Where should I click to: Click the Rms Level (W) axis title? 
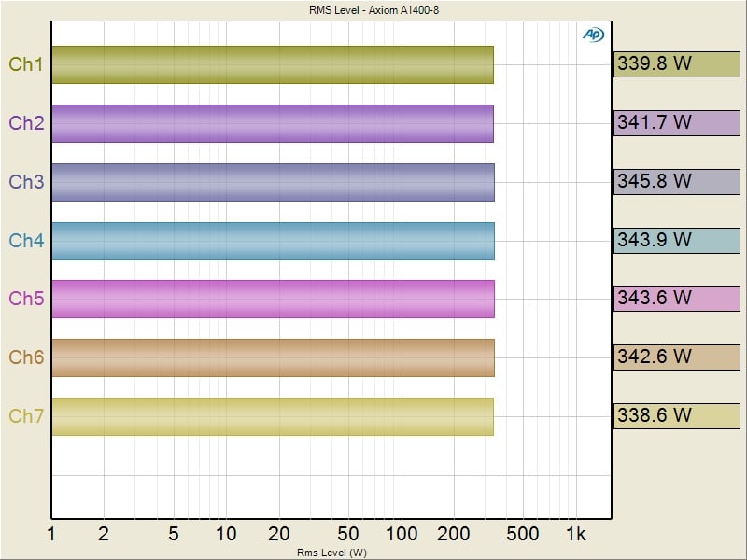click(331, 553)
